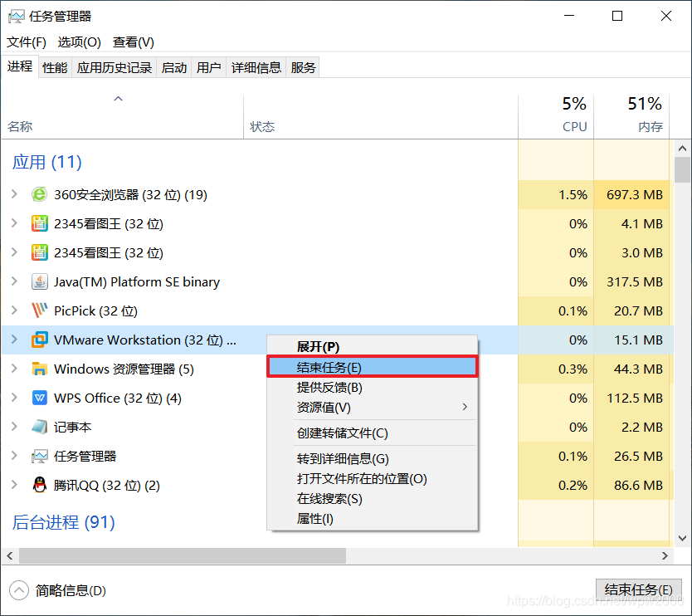Expand the 记事本 process row

[x=14, y=427]
